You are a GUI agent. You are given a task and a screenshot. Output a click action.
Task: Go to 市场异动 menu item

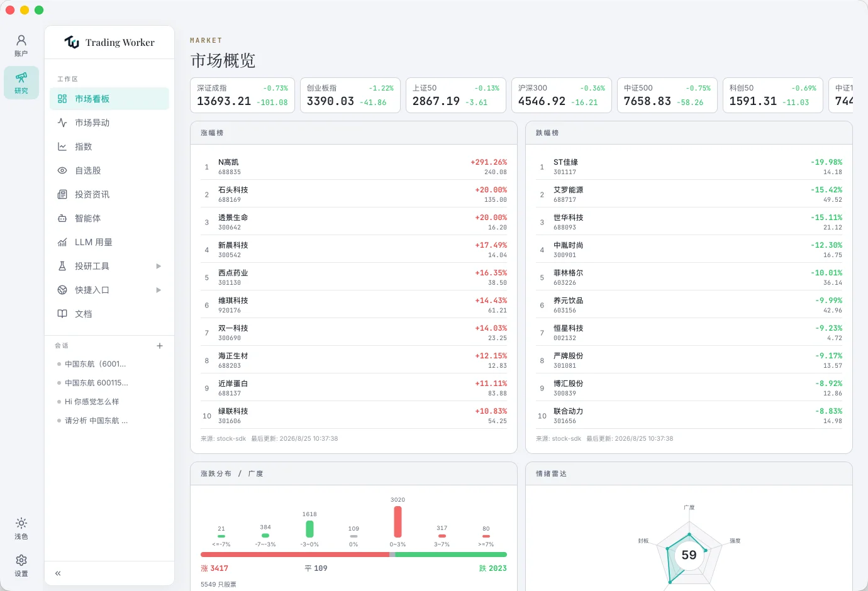click(109, 123)
